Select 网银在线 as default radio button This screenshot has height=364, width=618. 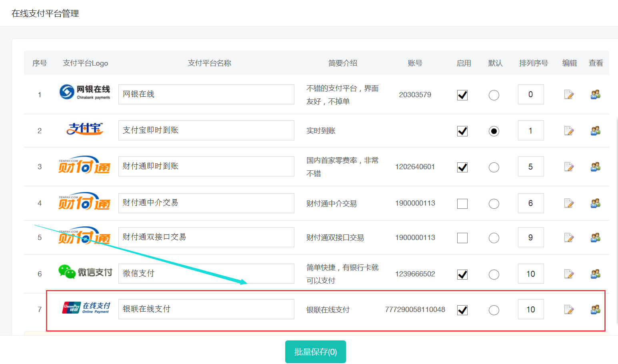click(494, 95)
